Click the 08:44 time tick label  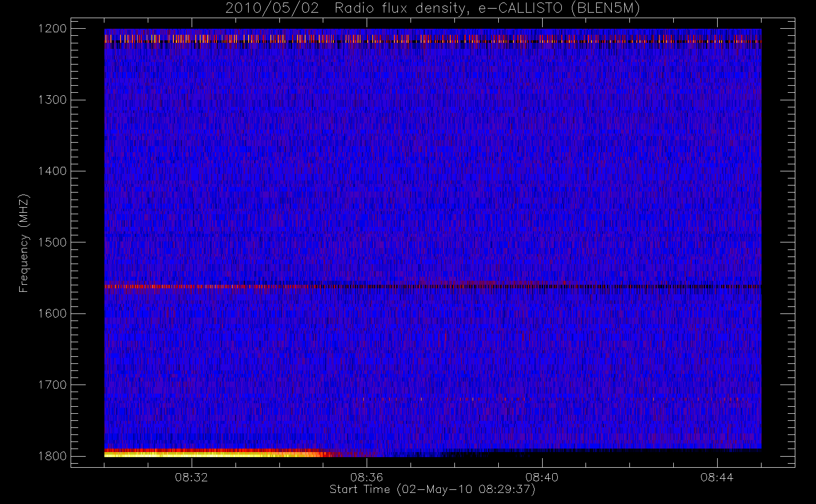point(717,477)
